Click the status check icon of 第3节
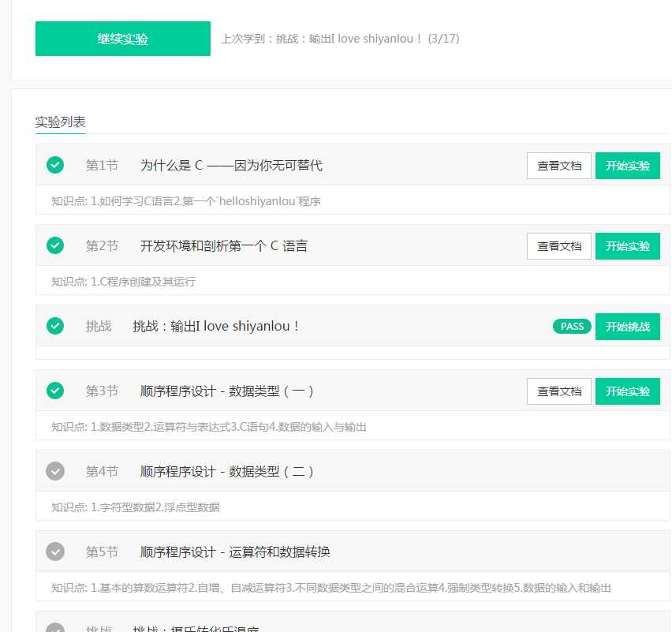The image size is (672, 632). [x=54, y=391]
